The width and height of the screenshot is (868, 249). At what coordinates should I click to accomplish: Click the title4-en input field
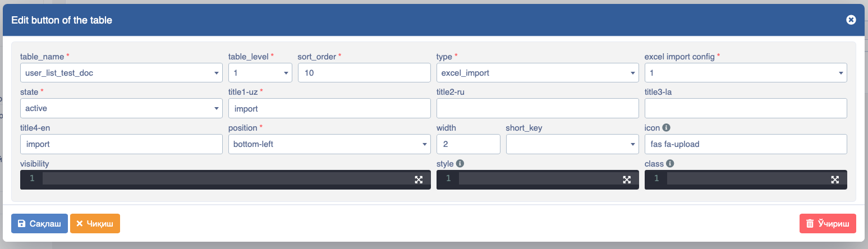coord(121,144)
